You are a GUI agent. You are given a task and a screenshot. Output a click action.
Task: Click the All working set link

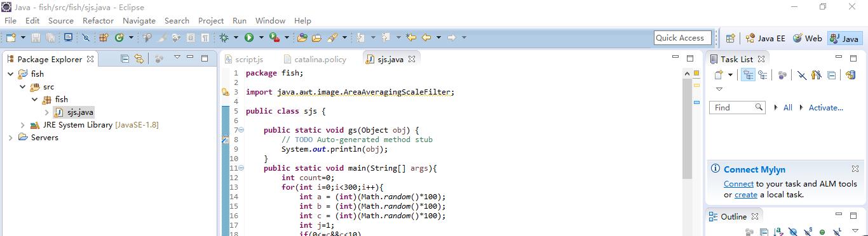tap(787, 107)
